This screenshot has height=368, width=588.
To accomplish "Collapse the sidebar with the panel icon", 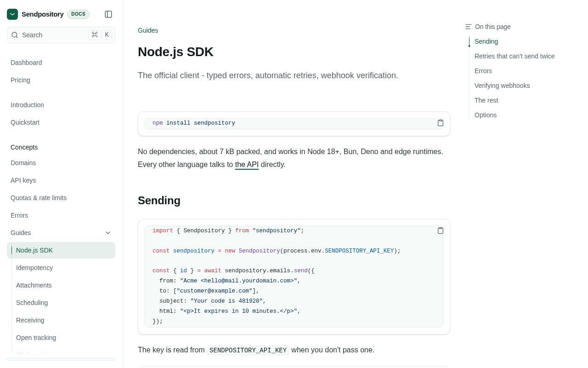I will (x=108, y=14).
